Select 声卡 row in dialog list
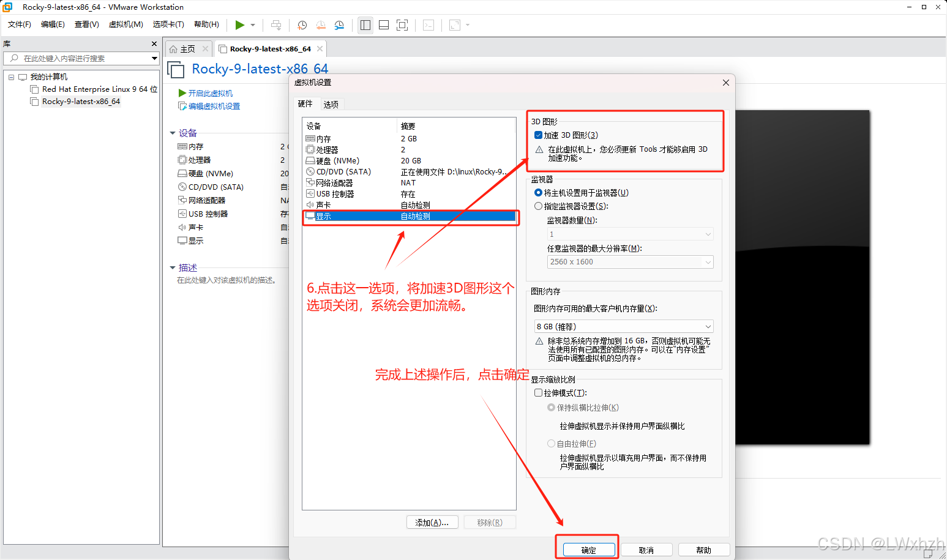Screen dimensions: 947x560 [x=409, y=205]
